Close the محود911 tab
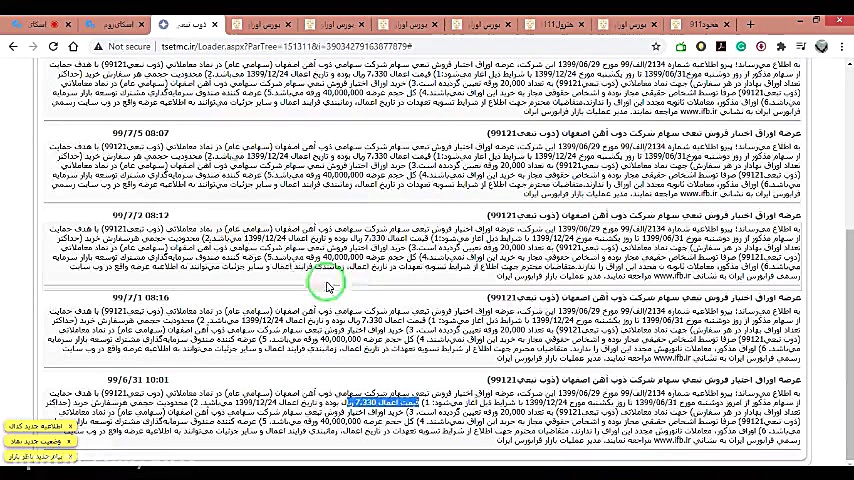 (x=727, y=25)
